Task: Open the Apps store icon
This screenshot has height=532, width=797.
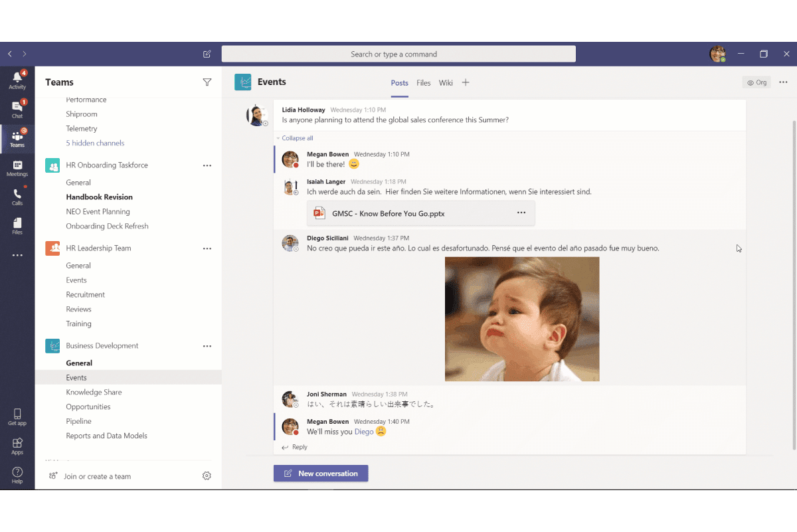Action: pos(17,446)
